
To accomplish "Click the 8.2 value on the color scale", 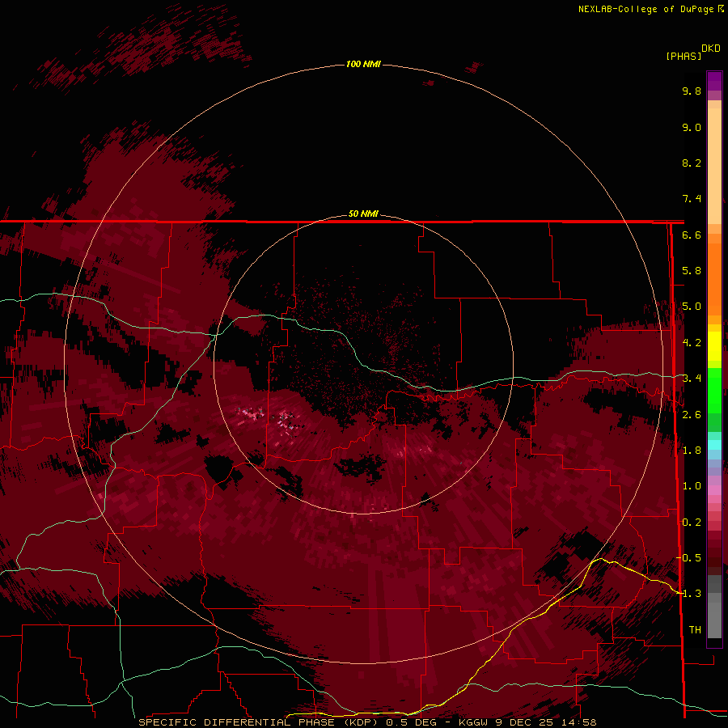I will 692,163.
